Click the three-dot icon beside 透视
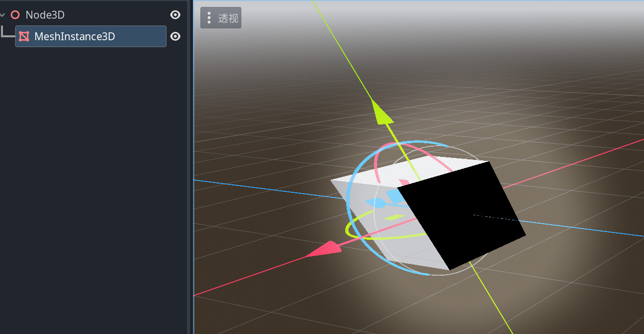The image size is (644, 334). click(209, 18)
